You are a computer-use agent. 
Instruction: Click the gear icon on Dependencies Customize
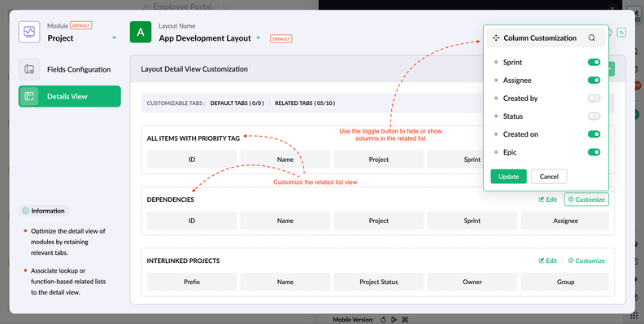[571, 199]
